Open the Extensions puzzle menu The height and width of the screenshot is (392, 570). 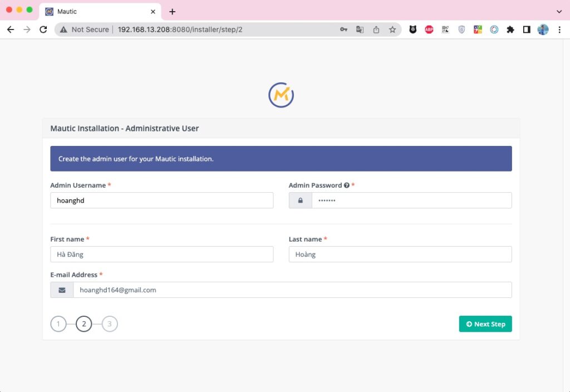coord(510,30)
